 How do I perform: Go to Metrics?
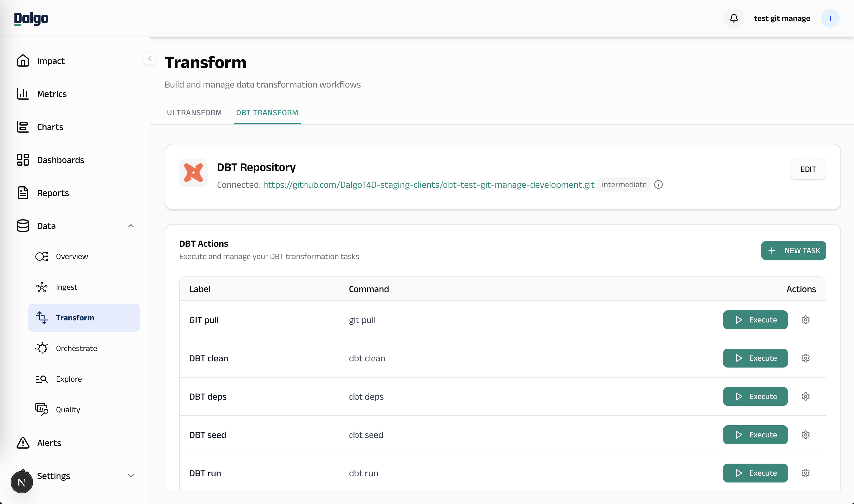click(x=52, y=94)
